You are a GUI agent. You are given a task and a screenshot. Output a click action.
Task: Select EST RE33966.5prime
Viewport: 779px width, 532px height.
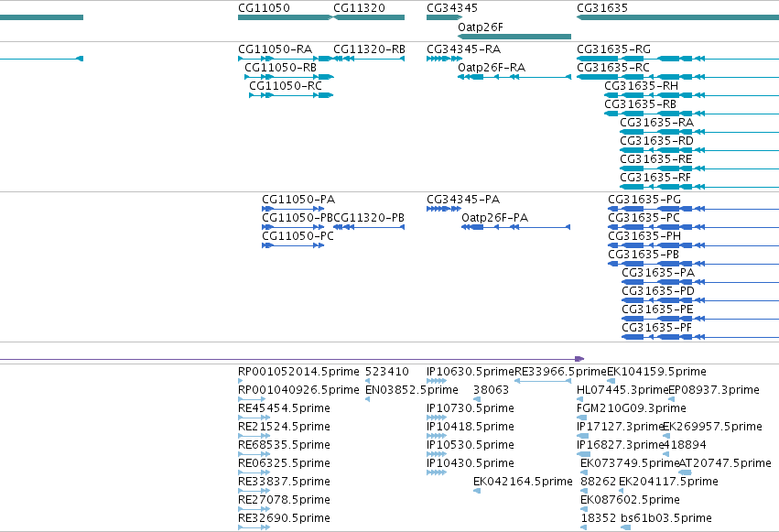(x=543, y=381)
